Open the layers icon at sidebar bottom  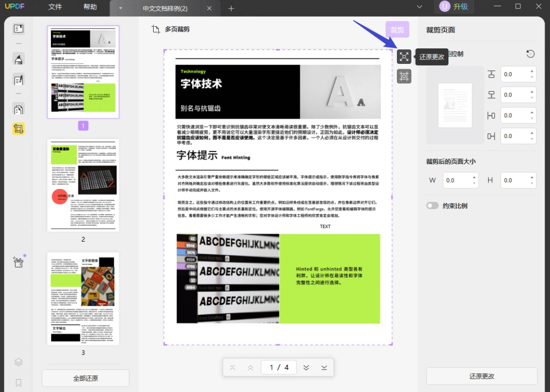click(x=19, y=362)
